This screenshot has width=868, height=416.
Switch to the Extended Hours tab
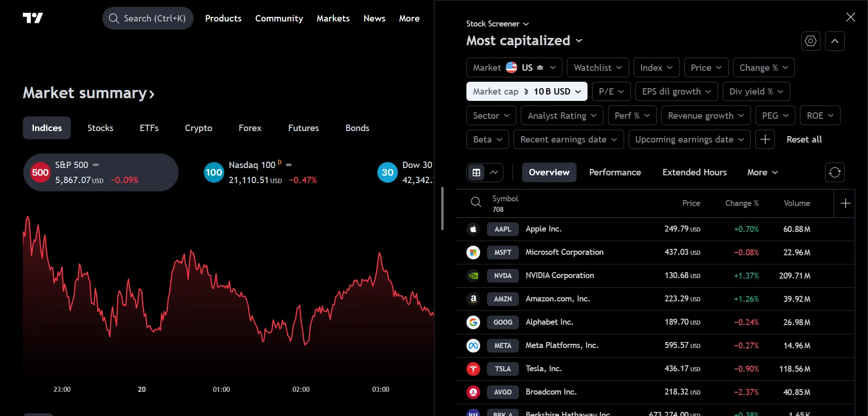tap(694, 173)
